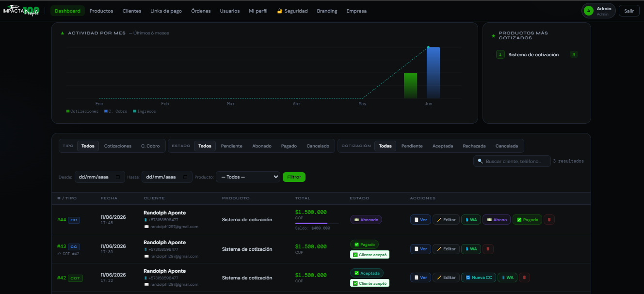644x294 pixels.
Task: Click the blue C. Cobro bar for Jun
Action: tap(433, 73)
